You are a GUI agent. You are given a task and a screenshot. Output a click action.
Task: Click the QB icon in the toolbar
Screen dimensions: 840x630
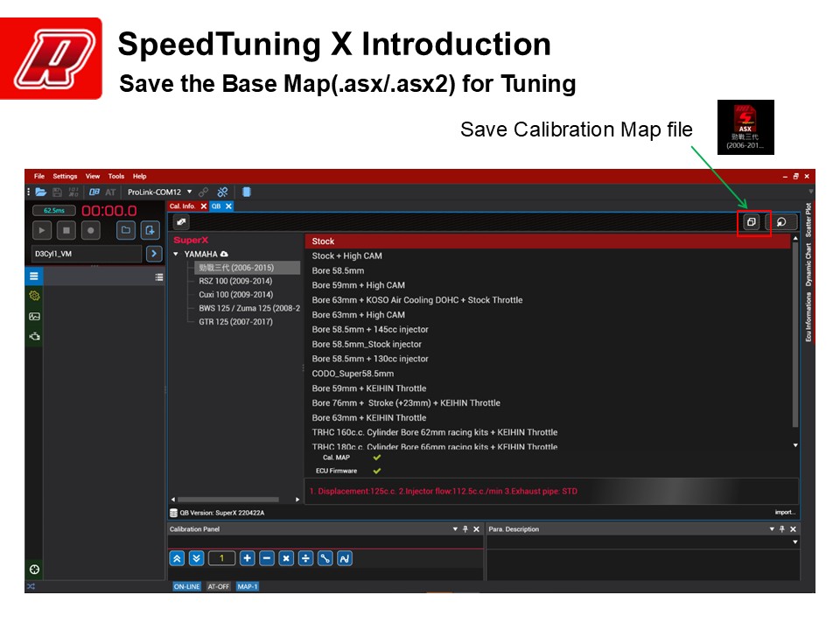pos(94,192)
